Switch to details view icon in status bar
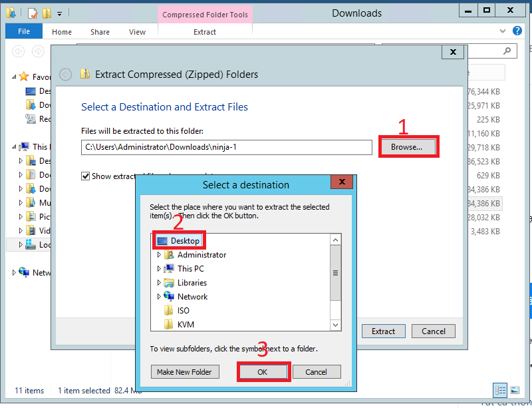This screenshot has width=532, height=408. coord(499,390)
